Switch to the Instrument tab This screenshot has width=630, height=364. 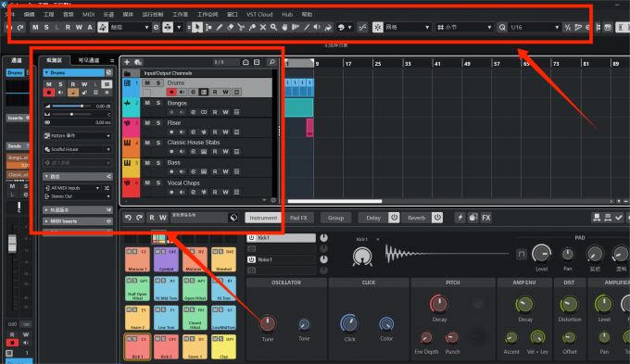click(x=263, y=218)
